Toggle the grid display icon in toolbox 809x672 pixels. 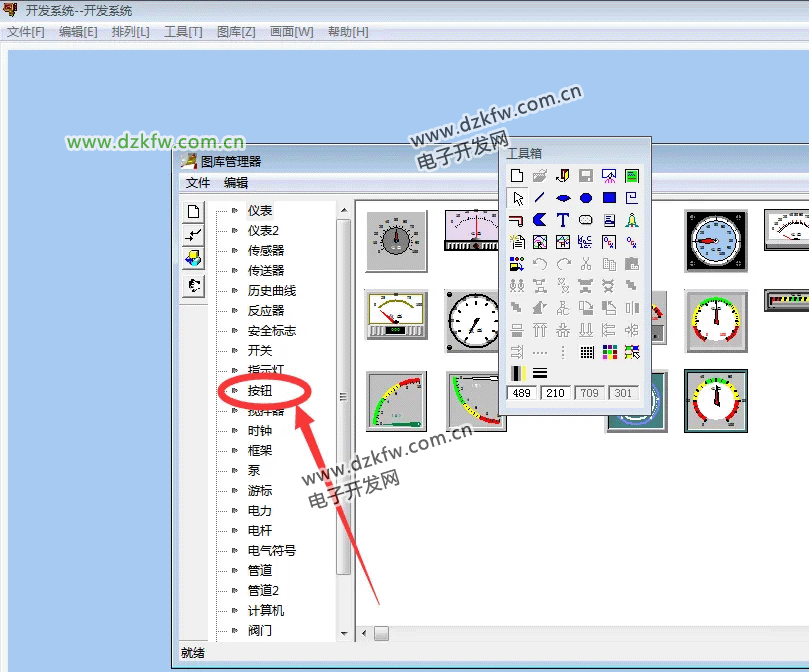tap(587, 352)
